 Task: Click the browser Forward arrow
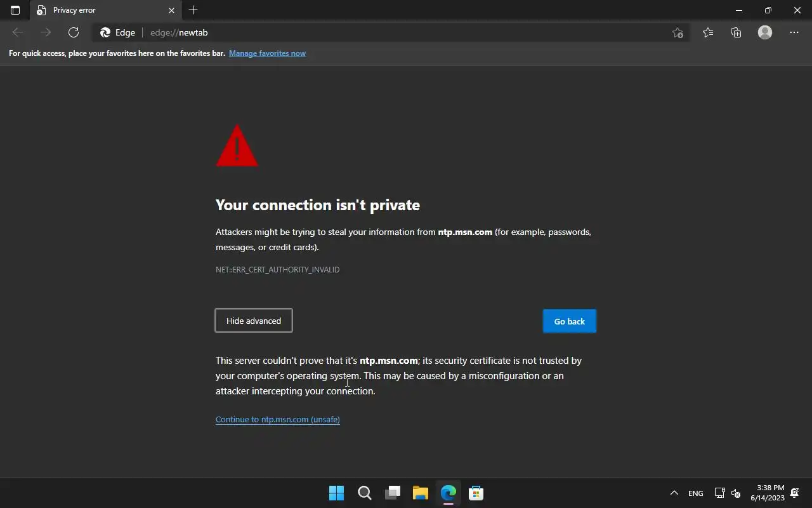click(x=46, y=32)
